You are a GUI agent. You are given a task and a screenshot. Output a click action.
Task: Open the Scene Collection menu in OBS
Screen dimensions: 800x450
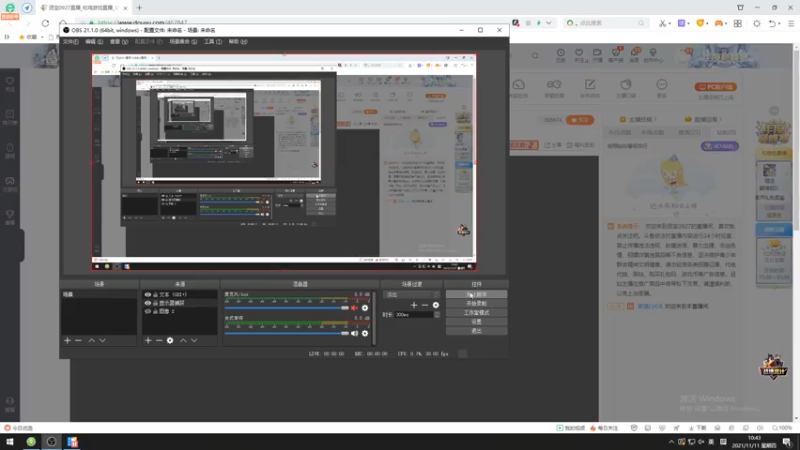[183, 41]
